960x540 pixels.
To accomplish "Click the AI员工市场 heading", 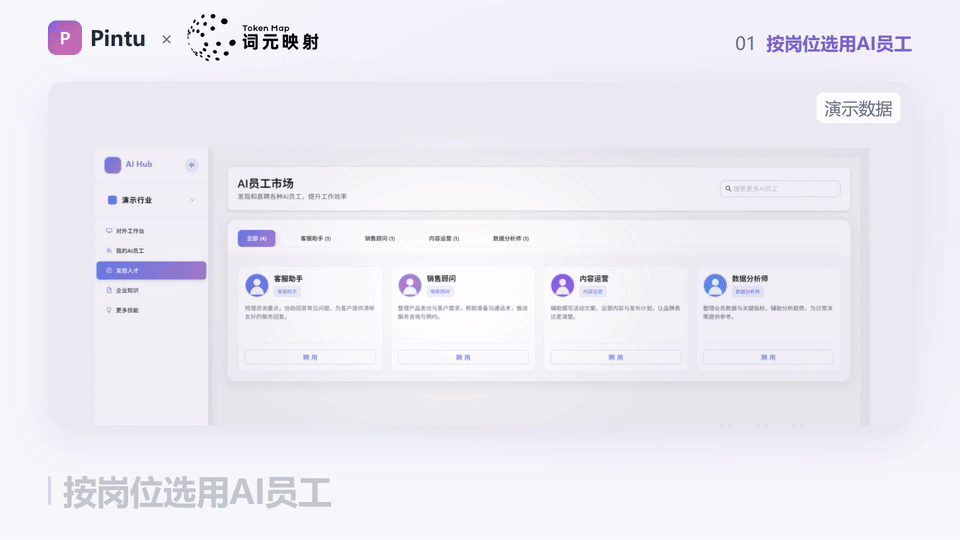I will pyautogui.click(x=266, y=183).
